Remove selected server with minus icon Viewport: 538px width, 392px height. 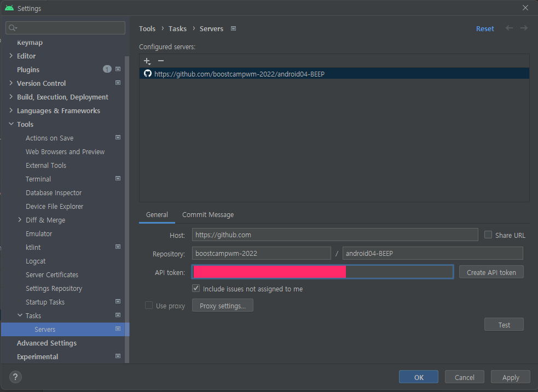[160, 61]
